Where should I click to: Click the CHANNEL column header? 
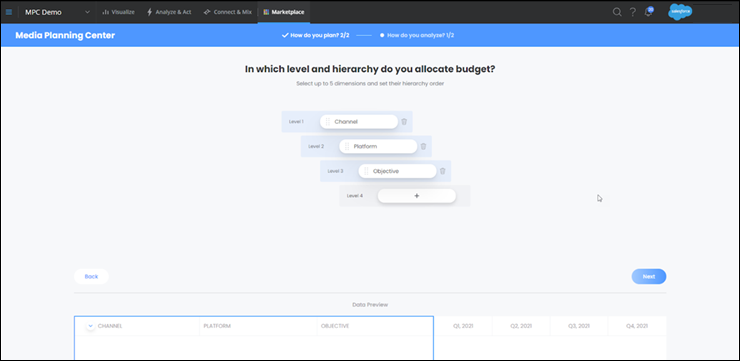110,326
